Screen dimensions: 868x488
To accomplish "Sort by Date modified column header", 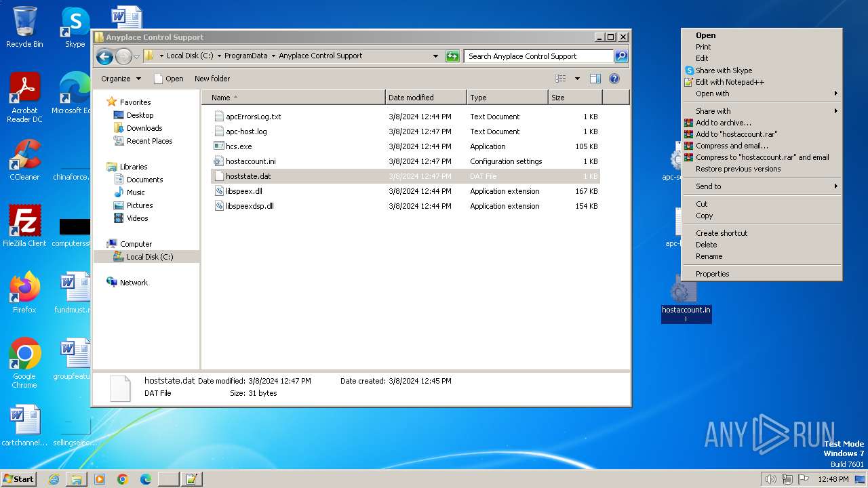I will click(x=426, y=98).
